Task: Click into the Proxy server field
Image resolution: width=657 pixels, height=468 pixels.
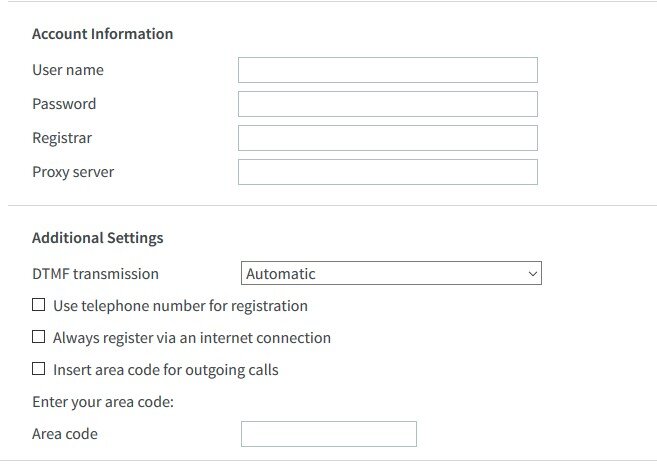Action: 388,172
